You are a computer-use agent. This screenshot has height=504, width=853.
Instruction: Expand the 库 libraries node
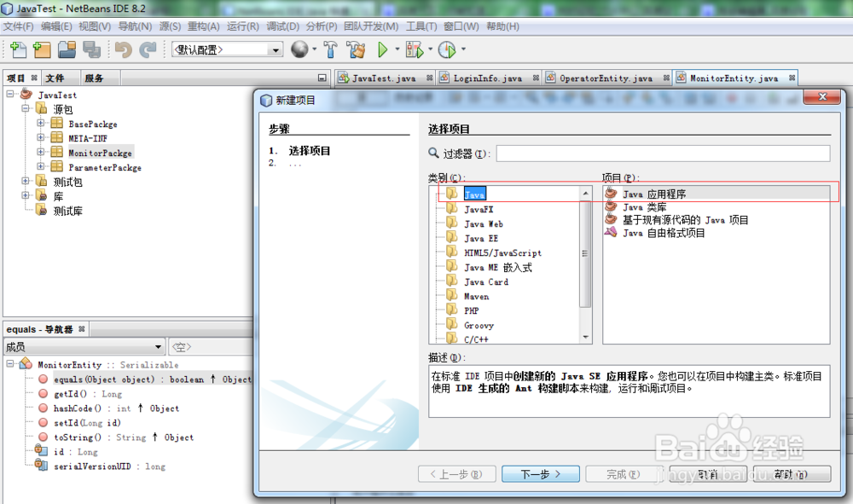[x=25, y=194]
